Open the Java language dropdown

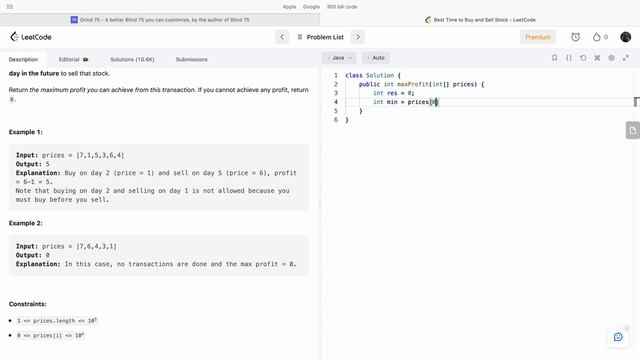(x=339, y=58)
